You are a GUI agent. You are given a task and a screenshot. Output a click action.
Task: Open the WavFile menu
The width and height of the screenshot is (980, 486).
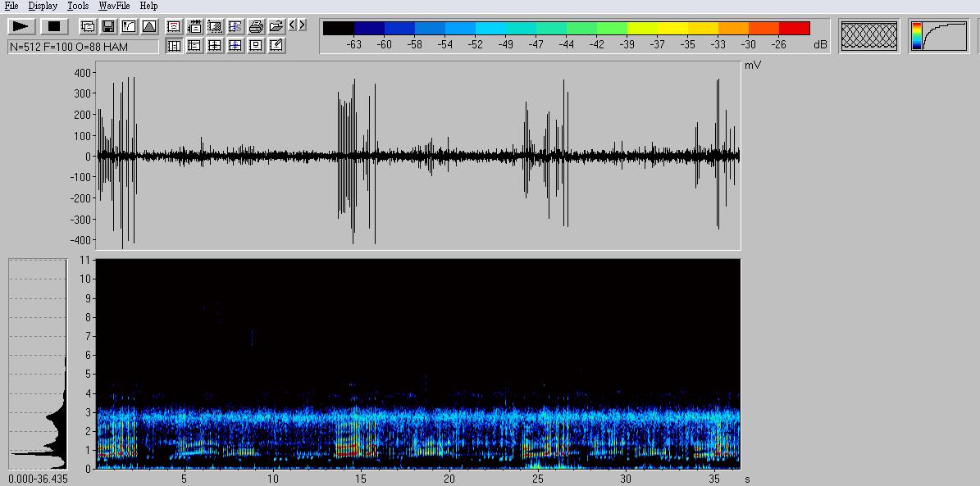coord(114,6)
